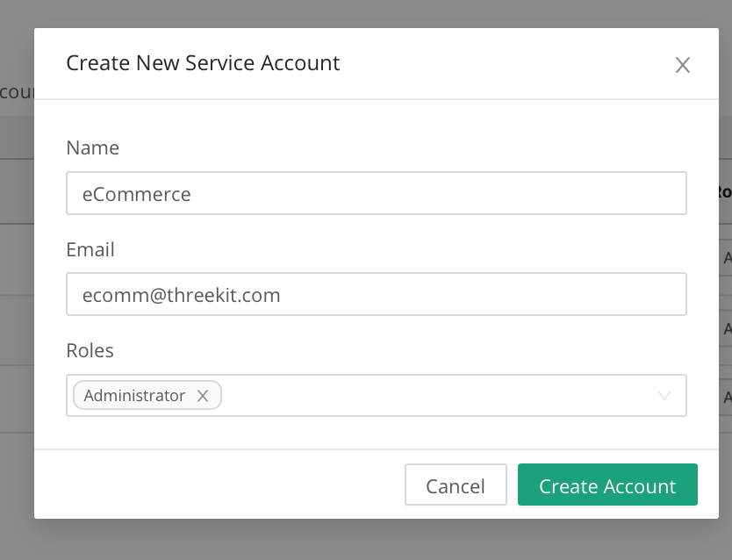Screen dimensions: 732x560
Task: Click the Roles field label
Action: point(90,350)
